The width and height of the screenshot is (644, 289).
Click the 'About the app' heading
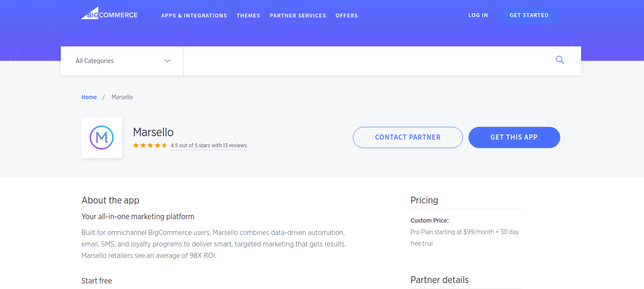point(111,200)
